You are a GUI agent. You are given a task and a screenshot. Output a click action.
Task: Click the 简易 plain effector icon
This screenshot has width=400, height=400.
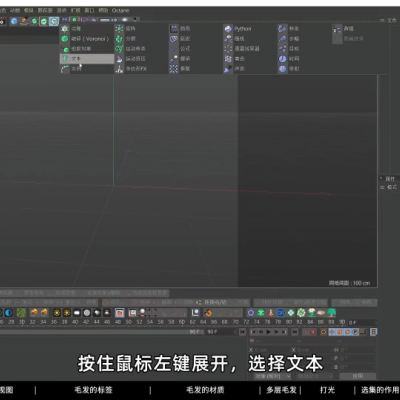tap(174, 29)
